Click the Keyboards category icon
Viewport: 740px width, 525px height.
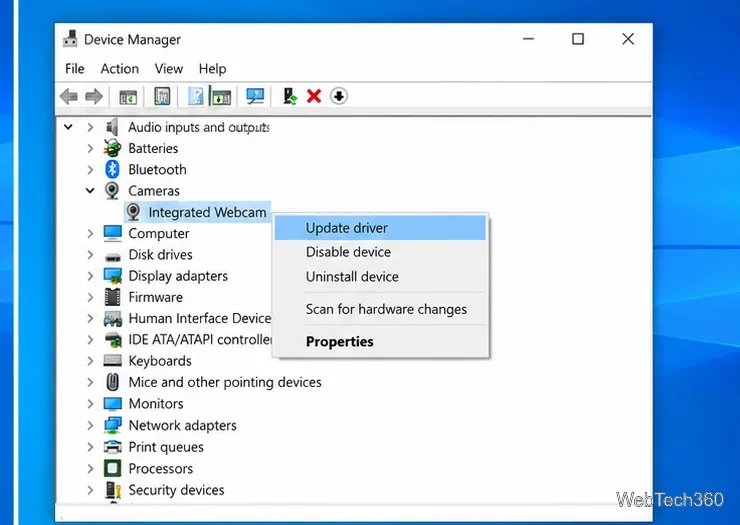[x=112, y=361]
